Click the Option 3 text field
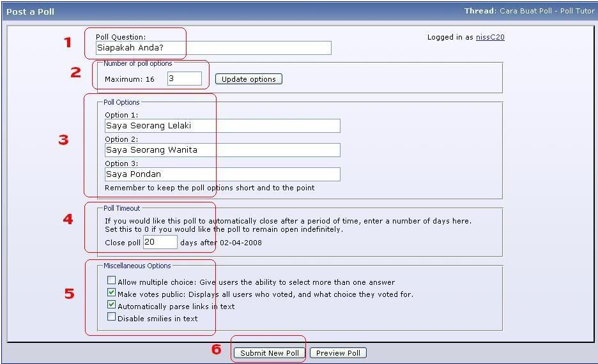The height and width of the screenshot is (364, 598). coord(222,174)
